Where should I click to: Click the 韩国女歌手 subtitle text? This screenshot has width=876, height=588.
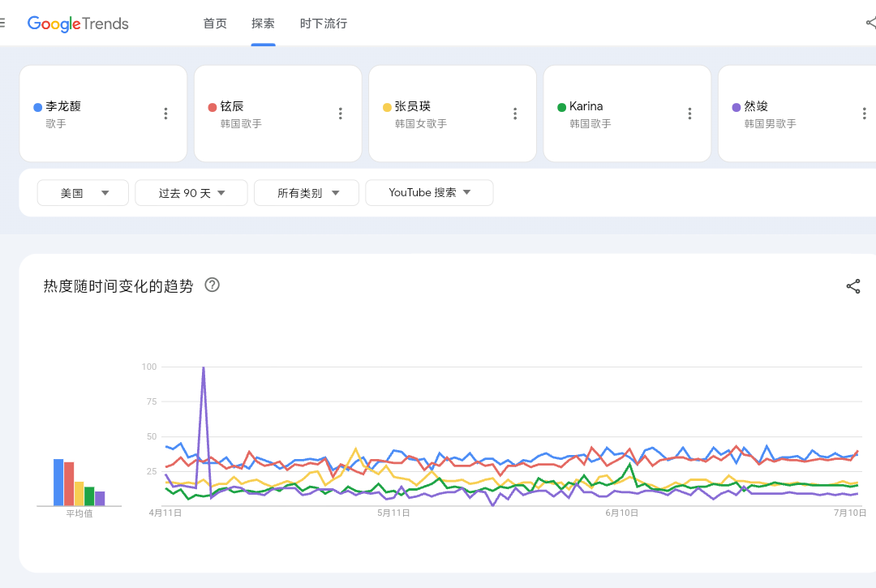(421, 123)
